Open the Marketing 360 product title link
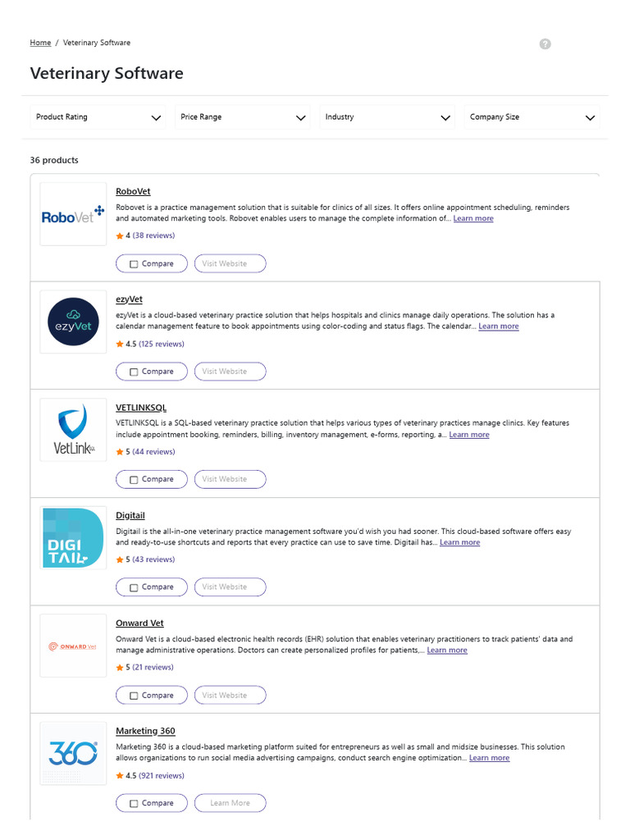Image resolution: width=630 pixels, height=840 pixels. pyautogui.click(x=145, y=731)
